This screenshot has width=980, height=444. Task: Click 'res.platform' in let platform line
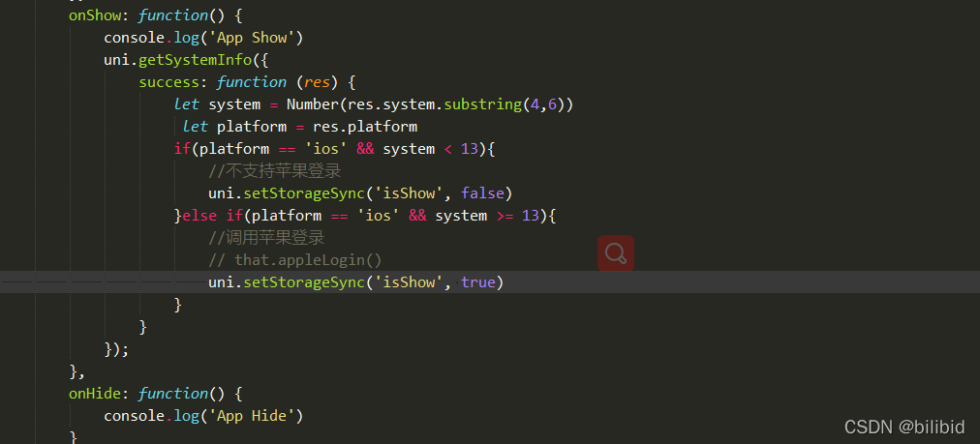coord(365,127)
